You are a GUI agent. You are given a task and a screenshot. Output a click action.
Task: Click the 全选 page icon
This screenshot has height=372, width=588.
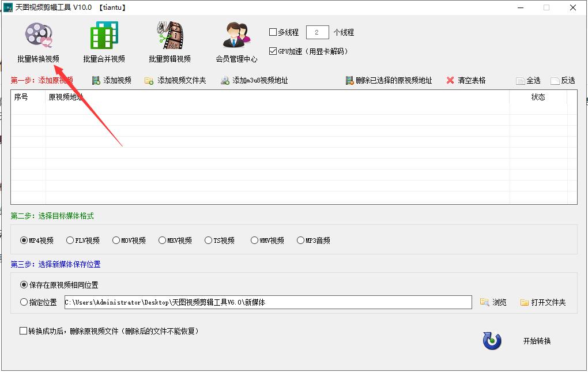click(x=520, y=81)
